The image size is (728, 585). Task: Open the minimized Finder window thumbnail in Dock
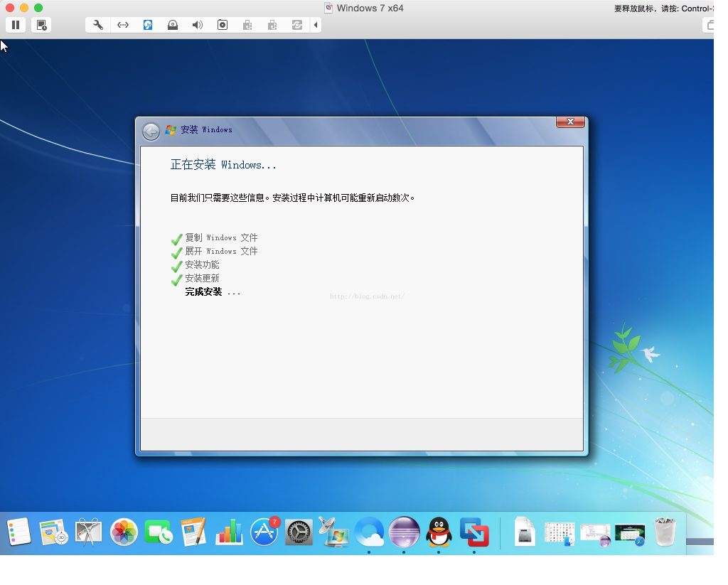pos(560,534)
